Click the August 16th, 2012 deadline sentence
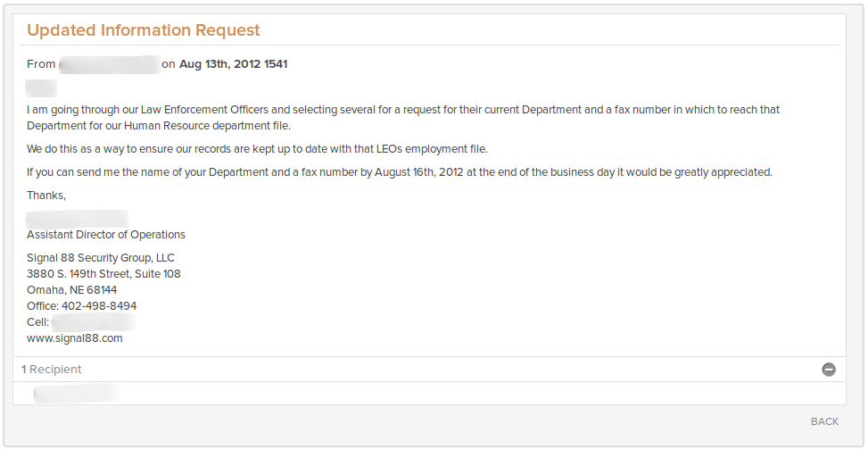 point(399,172)
